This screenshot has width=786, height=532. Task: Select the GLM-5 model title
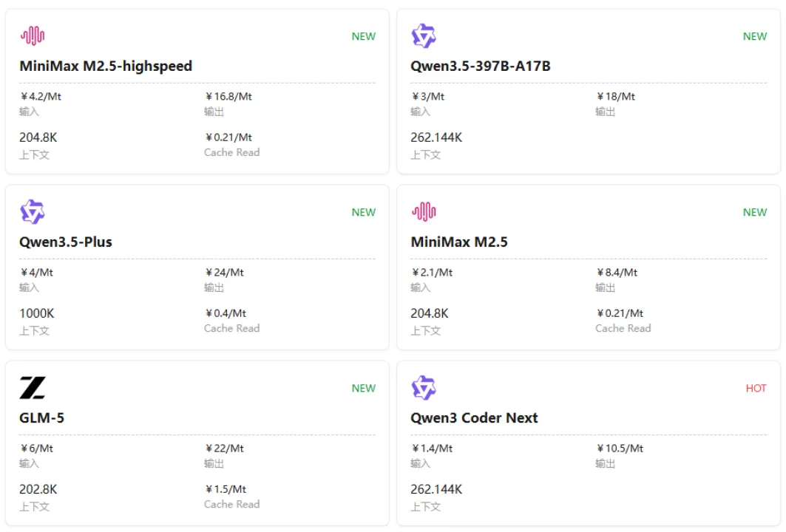[41, 417]
